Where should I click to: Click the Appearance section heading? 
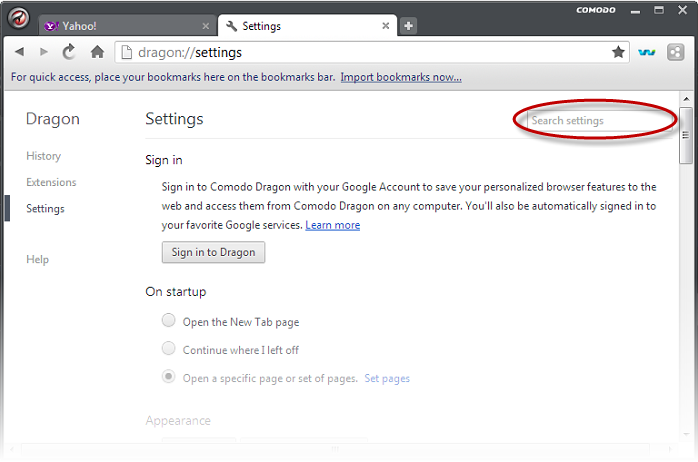[x=178, y=420]
